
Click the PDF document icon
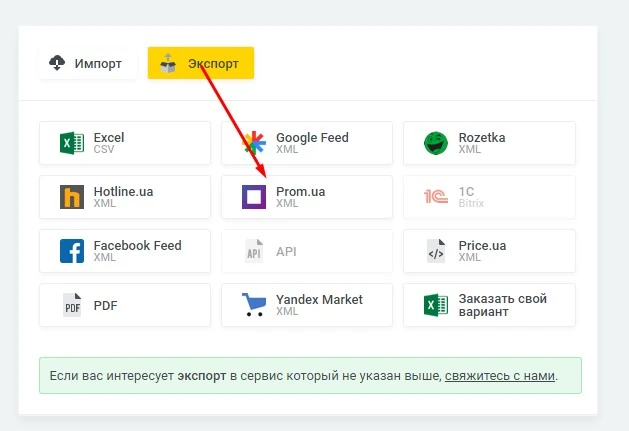click(x=72, y=305)
